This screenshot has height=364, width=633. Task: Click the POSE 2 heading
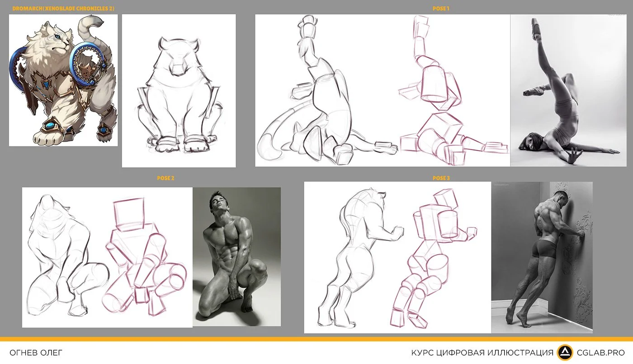click(165, 178)
